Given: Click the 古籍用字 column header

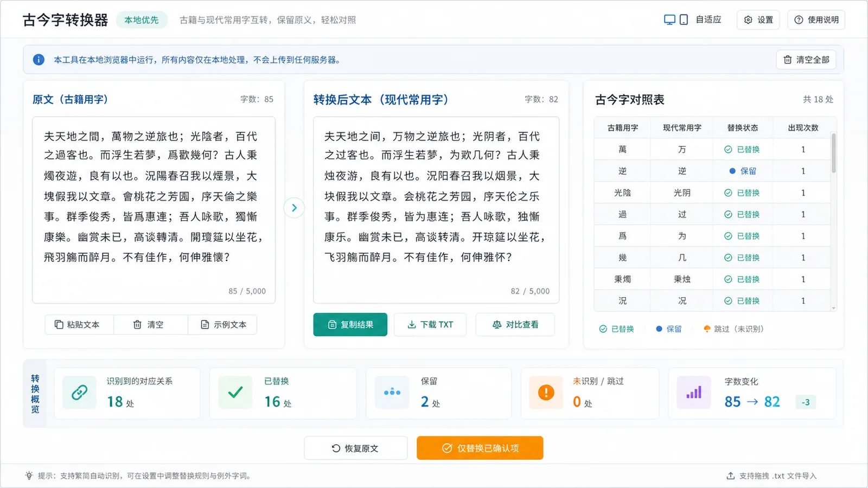Looking at the screenshot, I should click(x=622, y=128).
